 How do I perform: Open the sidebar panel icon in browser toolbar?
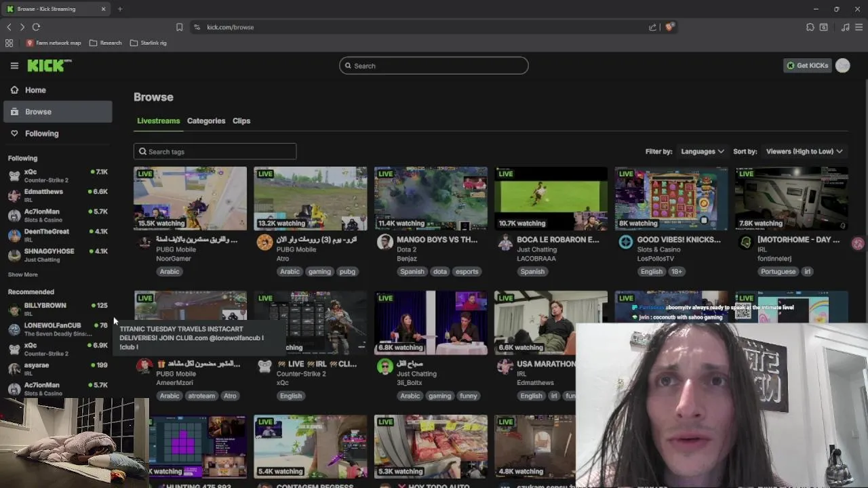point(823,27)
